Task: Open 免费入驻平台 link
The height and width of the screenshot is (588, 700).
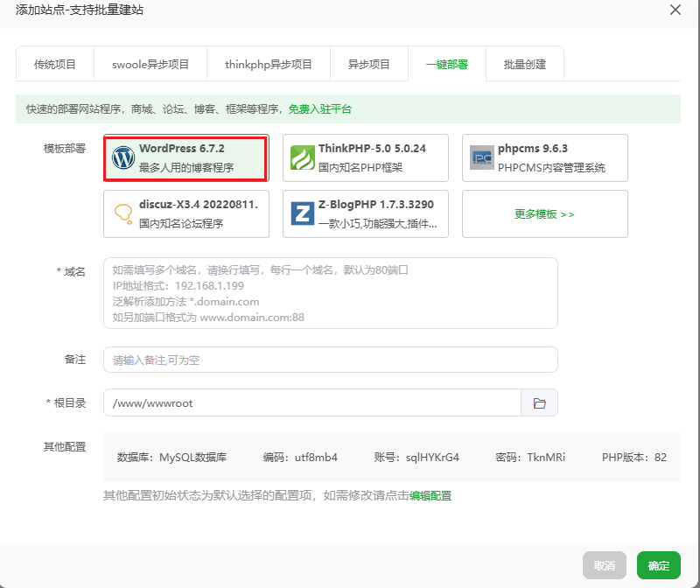Action: point(320,109)
